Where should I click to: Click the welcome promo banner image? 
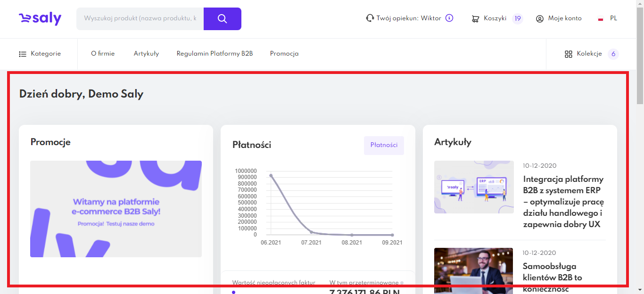pyautogui.click(x=116, y=209)
